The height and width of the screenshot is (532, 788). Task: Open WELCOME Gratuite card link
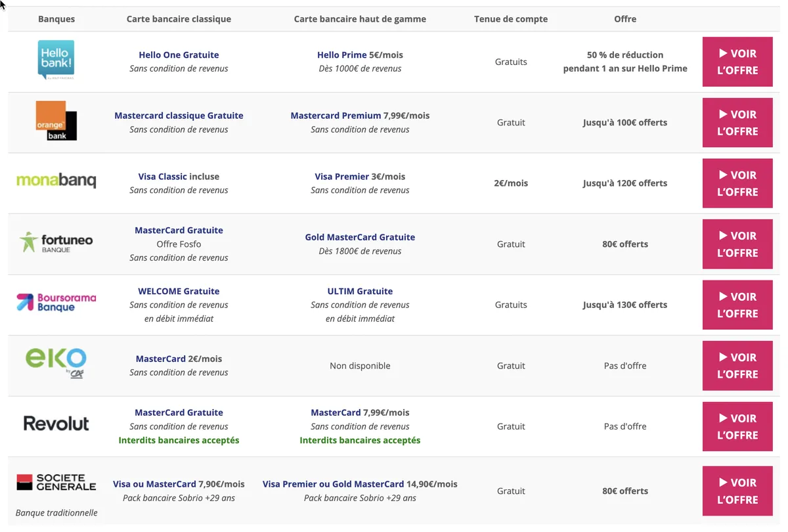click(x=179, y=292)
